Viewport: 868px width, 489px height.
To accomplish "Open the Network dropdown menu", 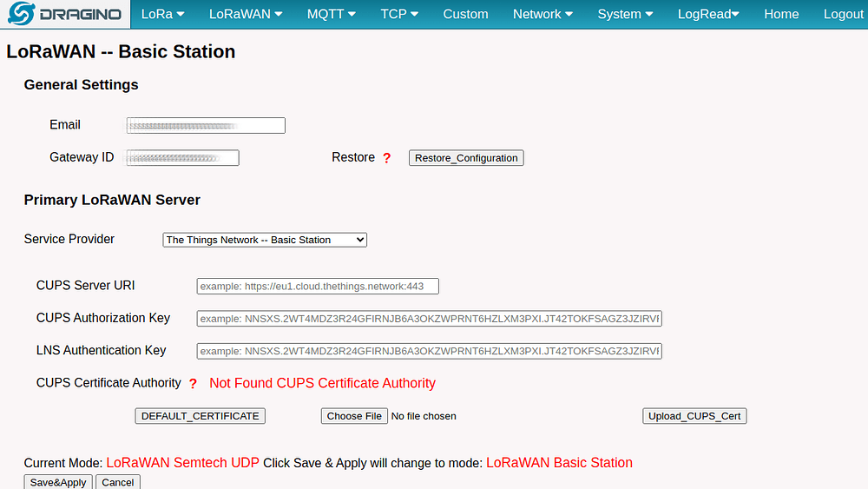I will point(542,15).
